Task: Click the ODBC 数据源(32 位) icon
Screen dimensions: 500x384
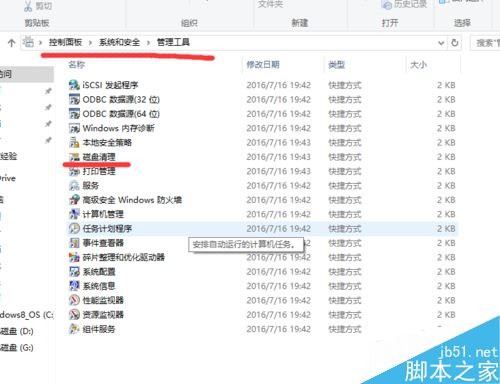Action: (x=74, y=99)
